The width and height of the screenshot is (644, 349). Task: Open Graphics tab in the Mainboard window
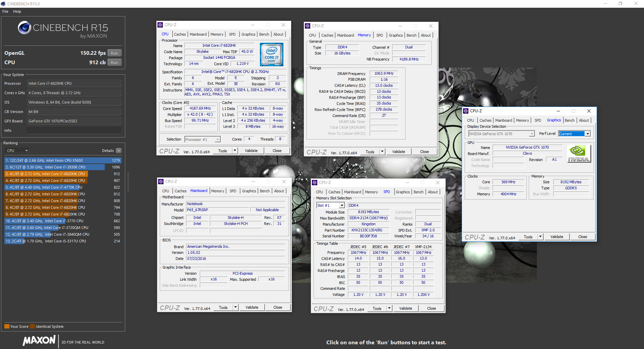249,191
